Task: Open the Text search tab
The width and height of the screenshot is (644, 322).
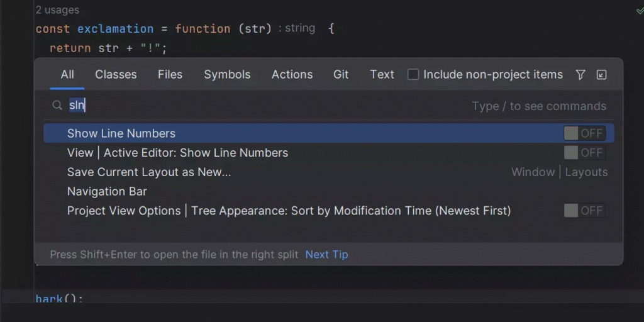Action: pos(382,75)
